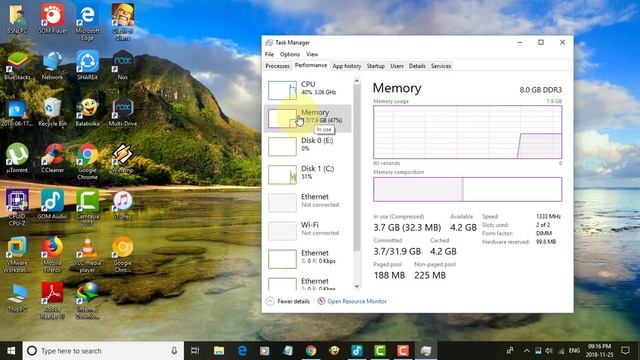
Task: Open Mozilla Firefox desktop shortcut
Action: tap(52, 255)
